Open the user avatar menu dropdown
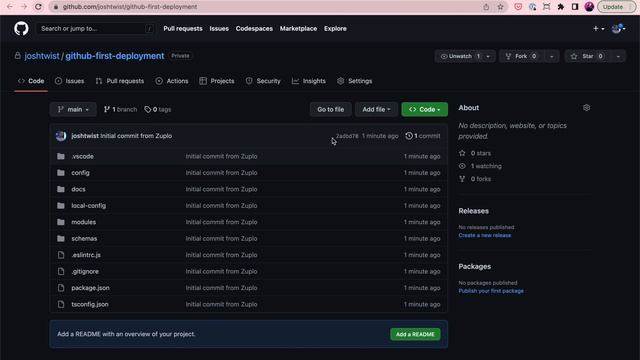This screenshot has width=640, height=360. pos(618,29)
